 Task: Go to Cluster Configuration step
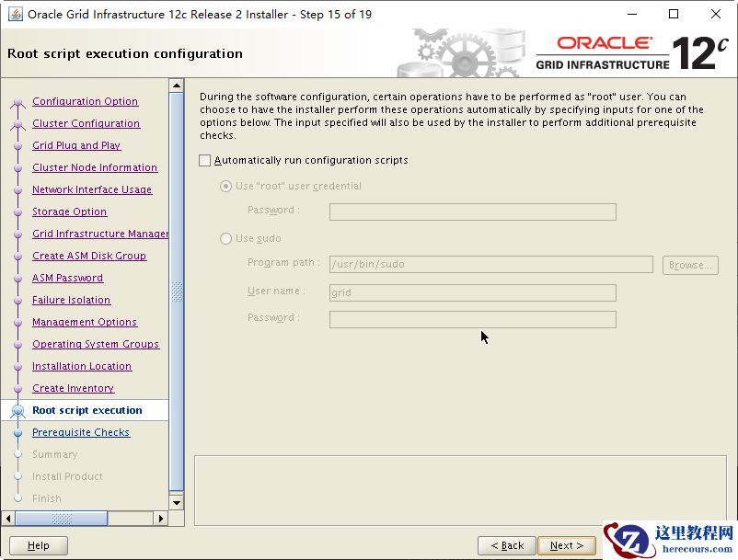(86, 123)
